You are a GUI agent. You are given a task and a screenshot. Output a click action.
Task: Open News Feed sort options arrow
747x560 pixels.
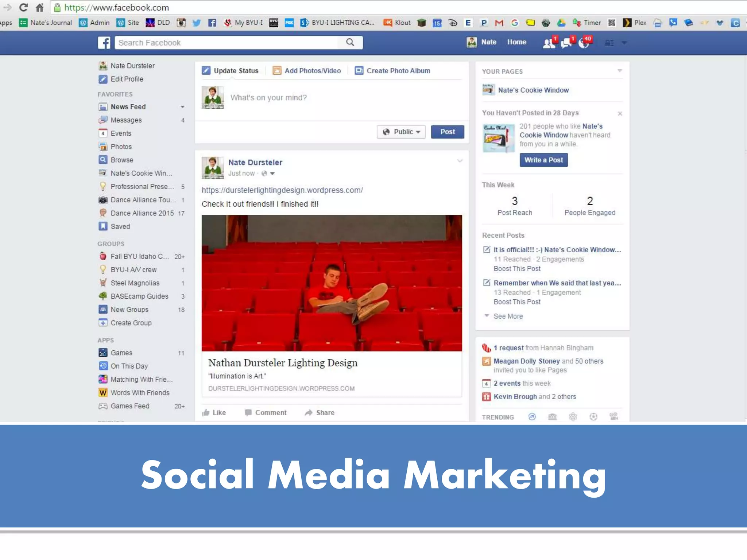(182, 107)
